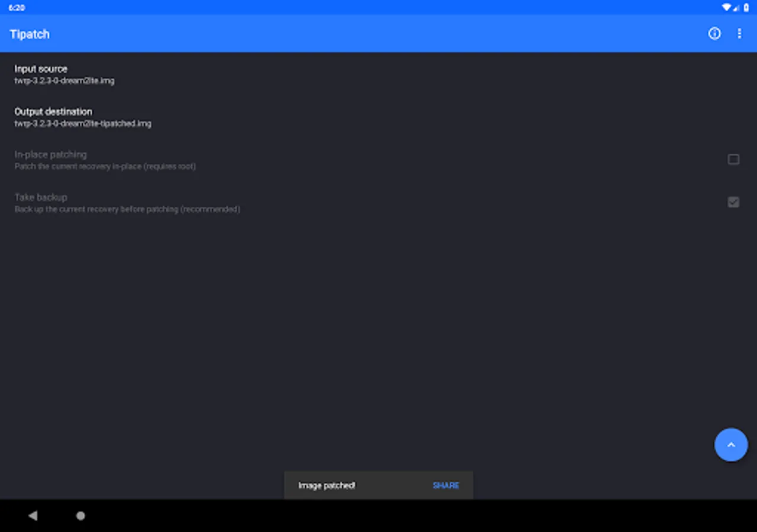Open the Output destination setting
The width and height of the screenshot is (757, 532).
coord(378,117)
